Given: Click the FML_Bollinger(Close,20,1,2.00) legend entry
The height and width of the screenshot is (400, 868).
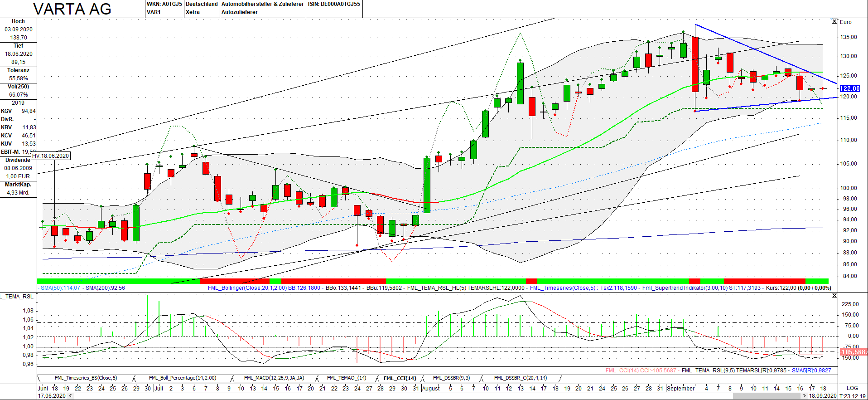Looking at the screenshot, I should pos(247,288).
